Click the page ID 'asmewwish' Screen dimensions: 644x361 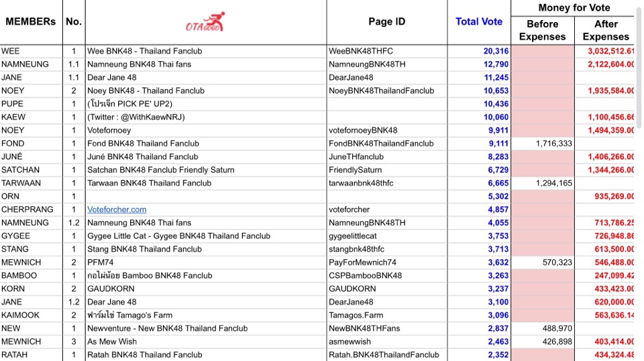point(350,342)
